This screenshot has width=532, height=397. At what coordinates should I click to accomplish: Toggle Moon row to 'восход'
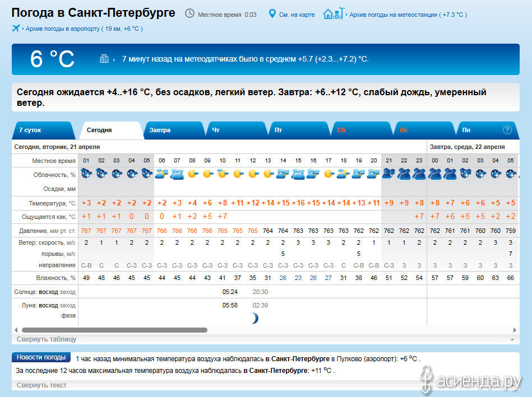[x=48, y=305]
